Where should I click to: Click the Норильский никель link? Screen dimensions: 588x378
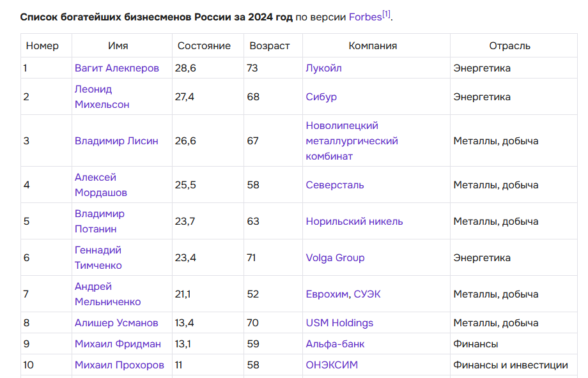coord(354,222)
